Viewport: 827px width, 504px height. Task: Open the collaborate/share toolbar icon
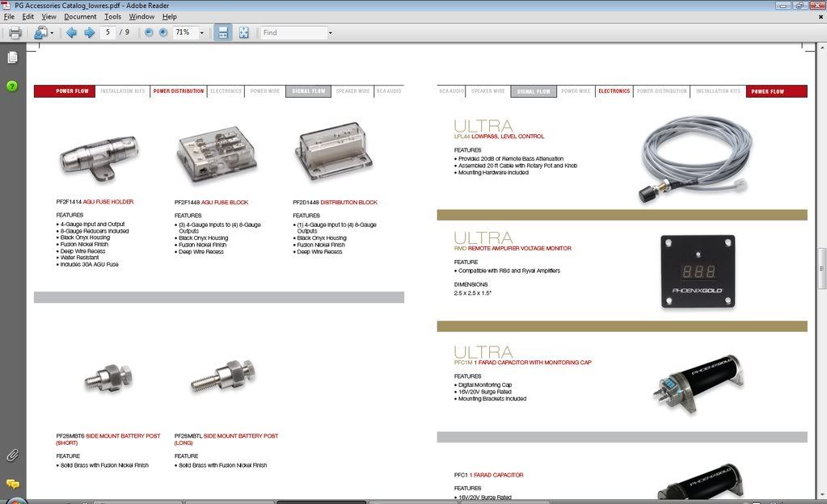click(x=40, y=32)
